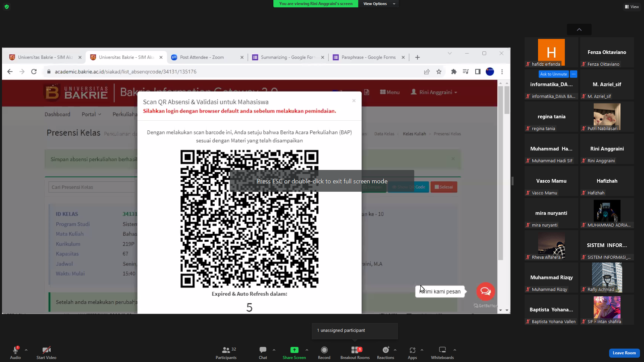Select Rafly Achmad video thumbnail

pos(607,278)
